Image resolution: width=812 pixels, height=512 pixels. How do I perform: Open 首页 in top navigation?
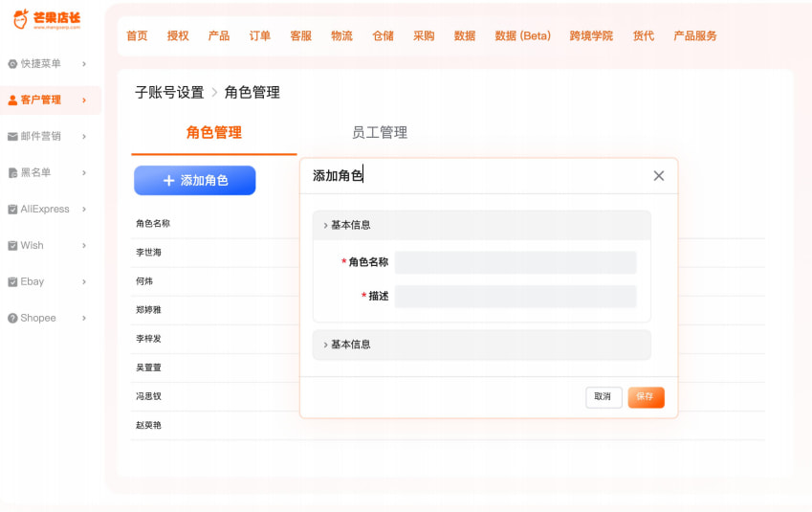click(137, 35)
